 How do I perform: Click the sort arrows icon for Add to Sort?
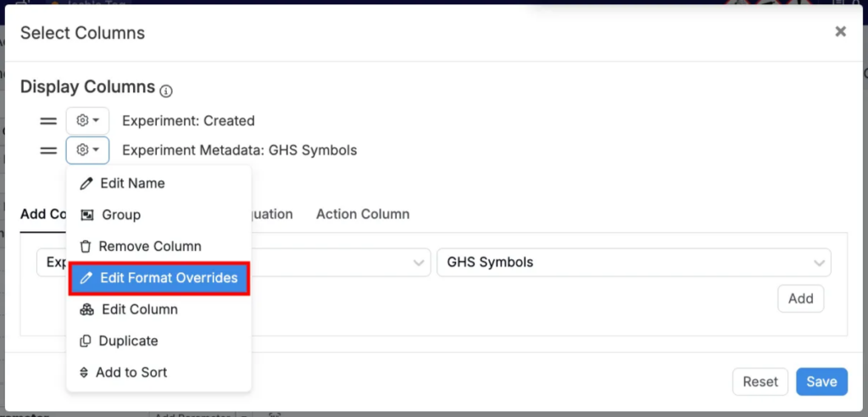84,372
